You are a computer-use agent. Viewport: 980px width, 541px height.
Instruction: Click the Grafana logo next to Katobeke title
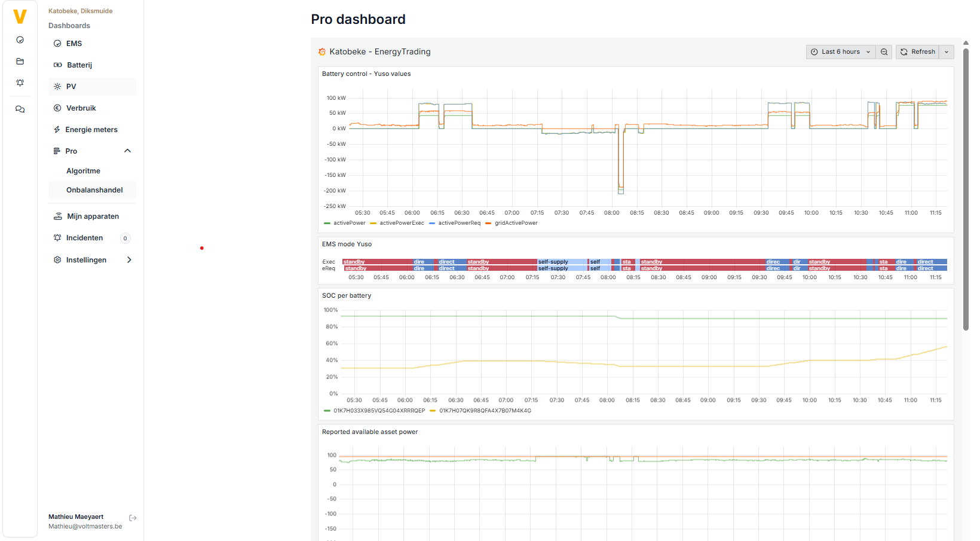coord(322,52)
